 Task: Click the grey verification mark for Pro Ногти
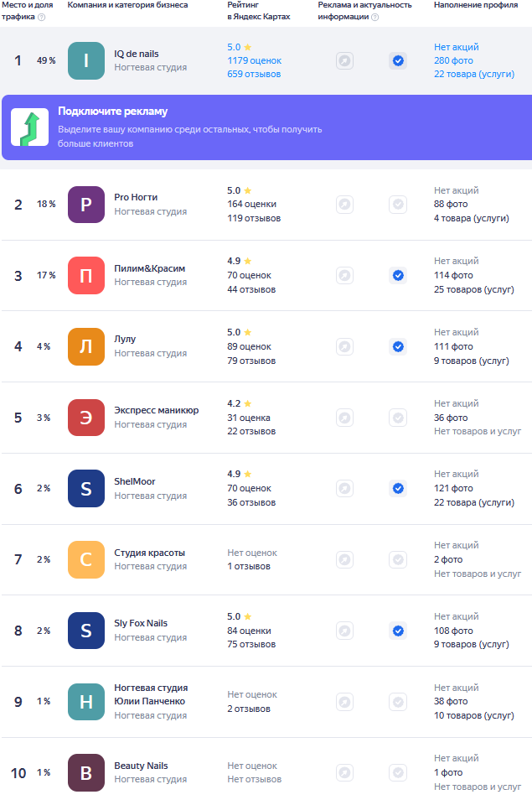click(398, 205)
